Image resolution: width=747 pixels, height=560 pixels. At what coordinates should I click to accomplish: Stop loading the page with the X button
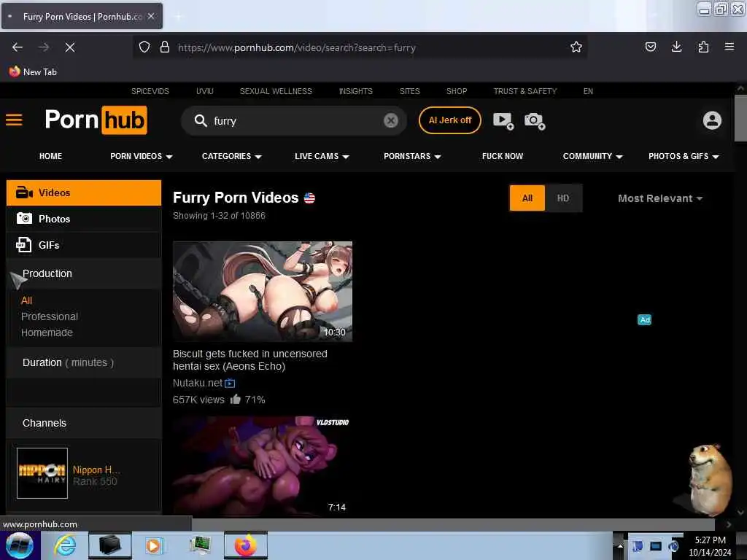pos(70,47)
